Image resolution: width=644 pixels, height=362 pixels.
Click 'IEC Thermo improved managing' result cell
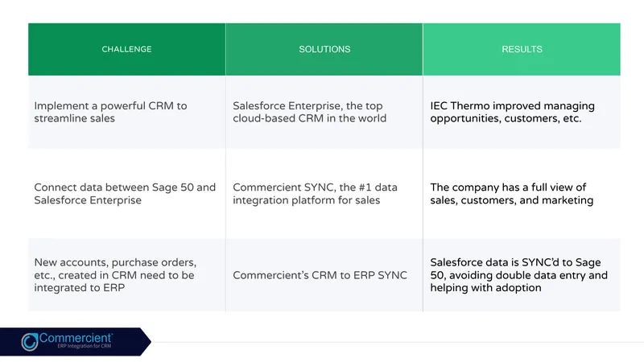click(522, 112)
